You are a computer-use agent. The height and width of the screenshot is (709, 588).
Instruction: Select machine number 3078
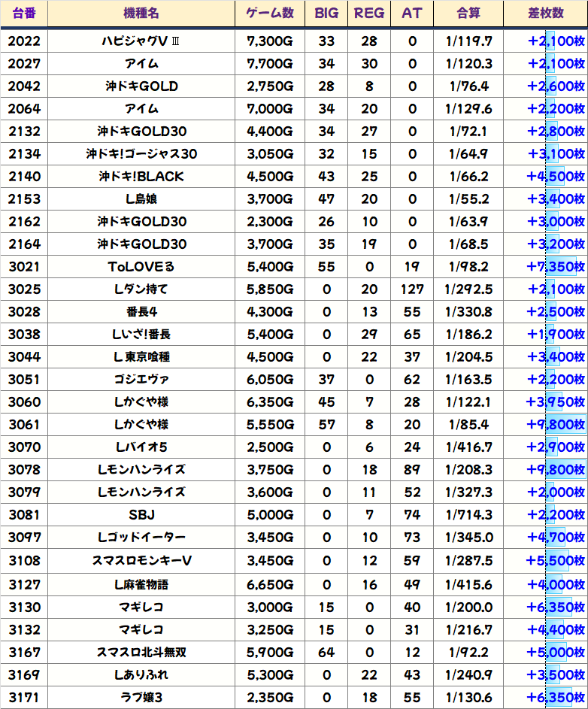point(24,470)
